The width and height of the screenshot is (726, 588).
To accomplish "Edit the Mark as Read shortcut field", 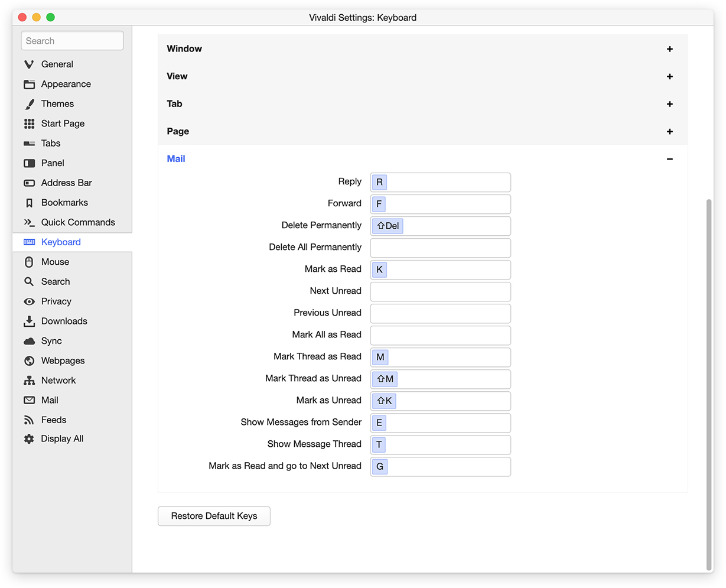I will (441, 269).
